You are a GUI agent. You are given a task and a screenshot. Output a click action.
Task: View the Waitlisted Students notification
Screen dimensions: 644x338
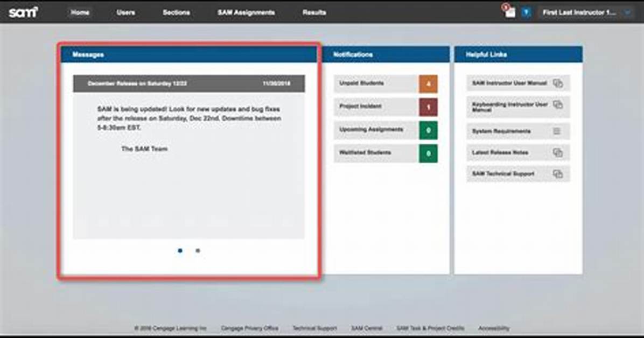pos(386,153)
